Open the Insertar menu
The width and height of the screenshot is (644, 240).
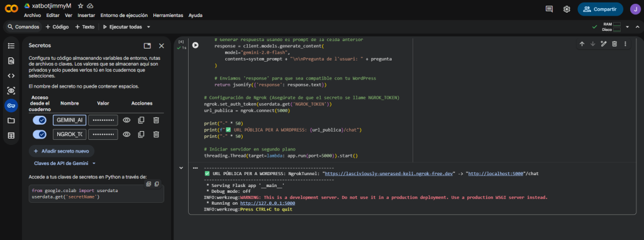(x=86, y=15)
